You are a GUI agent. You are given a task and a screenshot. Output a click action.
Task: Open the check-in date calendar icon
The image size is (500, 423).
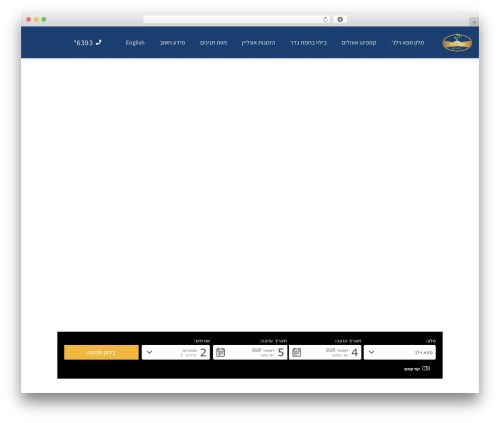[296, 352]
